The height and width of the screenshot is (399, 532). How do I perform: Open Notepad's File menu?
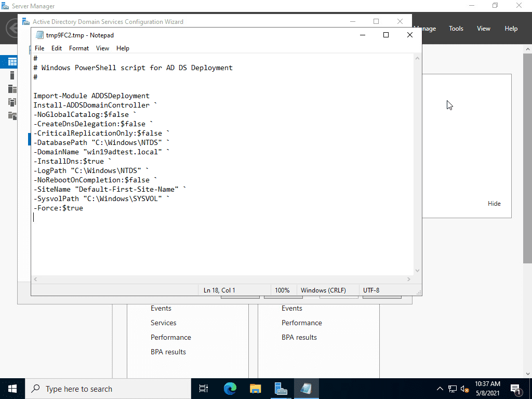39,48
